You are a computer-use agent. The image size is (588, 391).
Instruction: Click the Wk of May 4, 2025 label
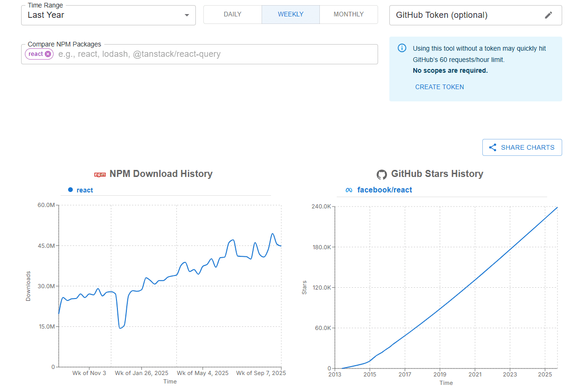202,373
